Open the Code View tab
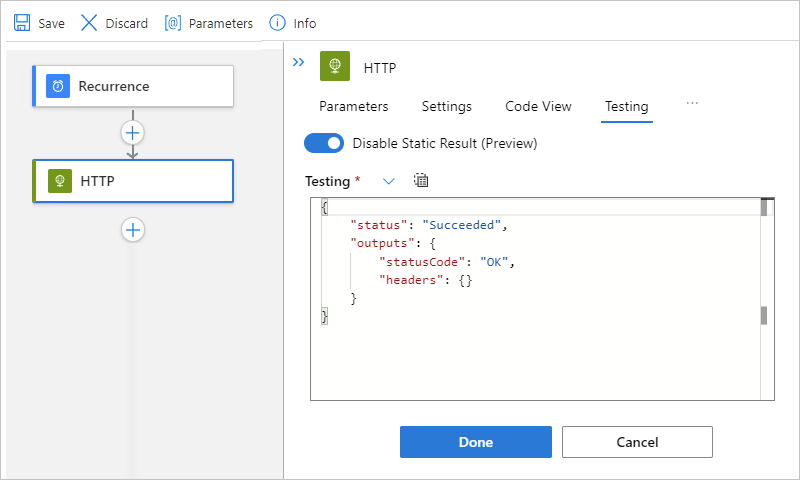Viewport: 800px width, 480px height. (x=538, y=106)
